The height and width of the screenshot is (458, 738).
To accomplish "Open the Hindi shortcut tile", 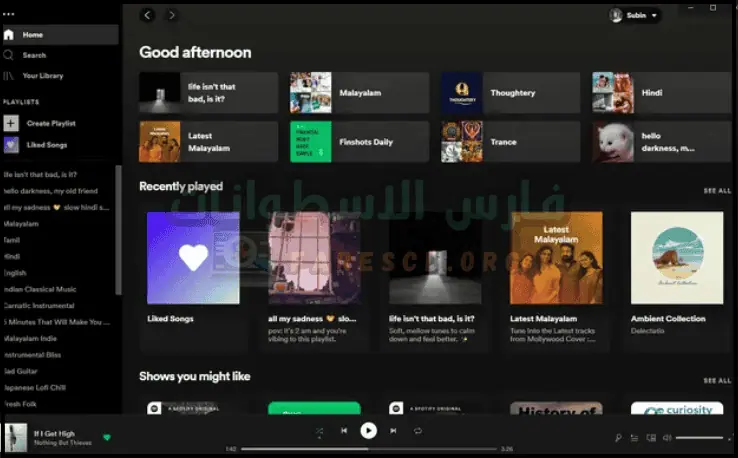I will (662, 93).
